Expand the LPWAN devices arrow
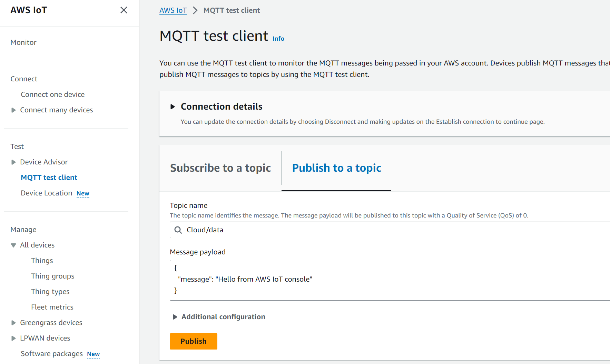 click(13, 338)
